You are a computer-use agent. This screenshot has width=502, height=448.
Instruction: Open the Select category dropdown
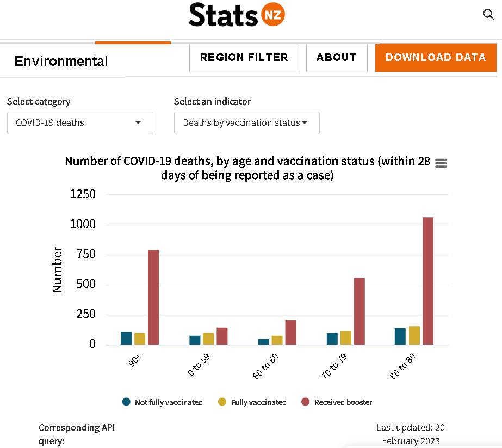pos(80,122)
